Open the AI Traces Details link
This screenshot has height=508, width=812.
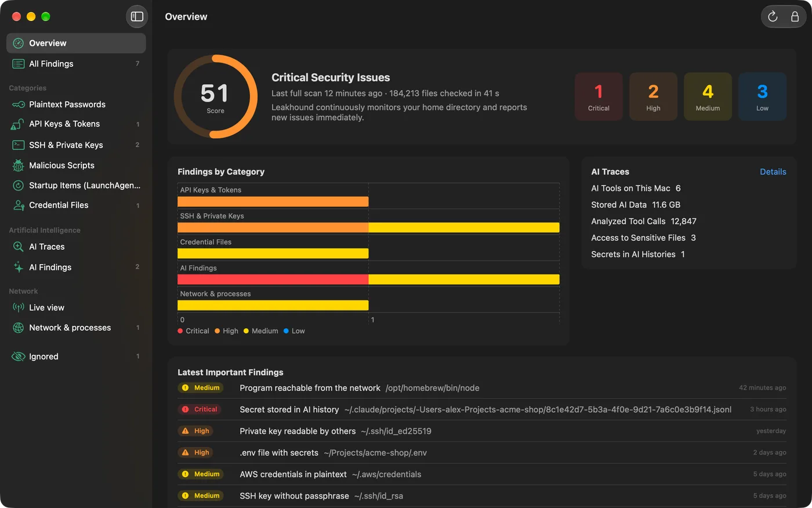coord(773,172)
